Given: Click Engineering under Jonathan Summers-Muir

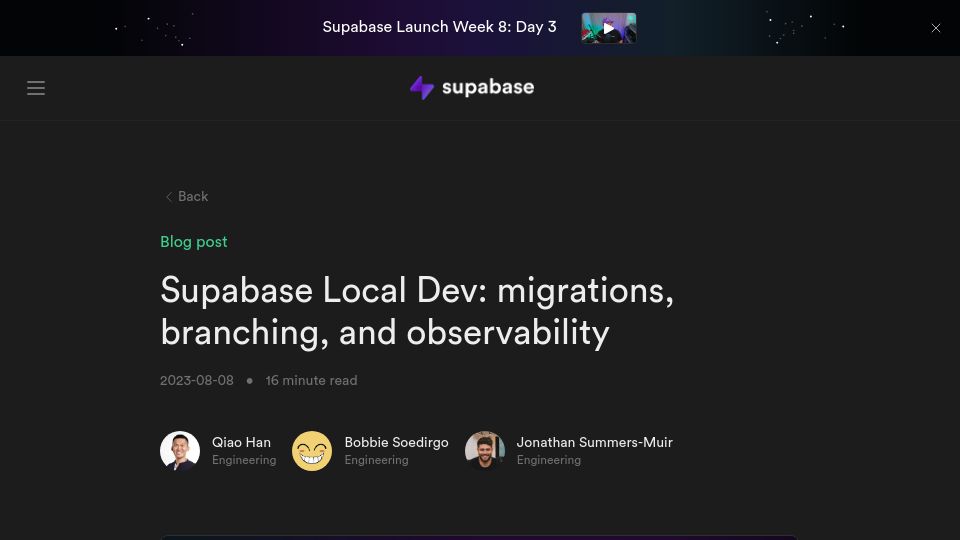Looking at the screenshot, I should [x=549, y=460].
